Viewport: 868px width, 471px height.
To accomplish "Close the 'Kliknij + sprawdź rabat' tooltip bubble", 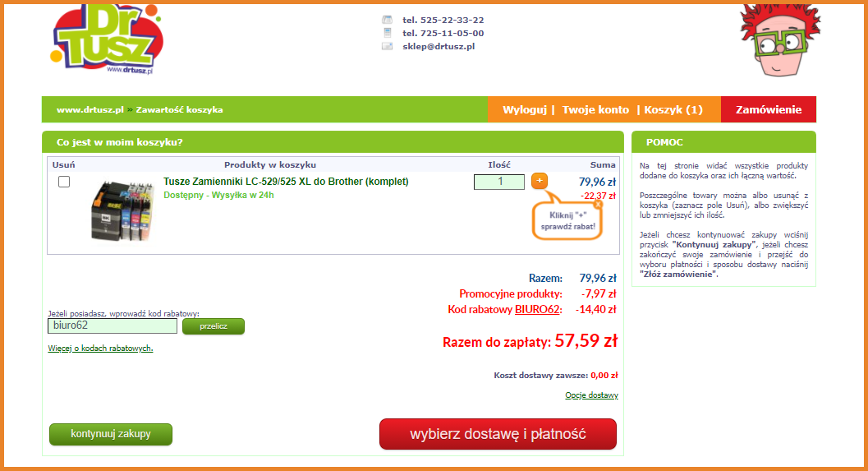I will click(x=598, y=204).
